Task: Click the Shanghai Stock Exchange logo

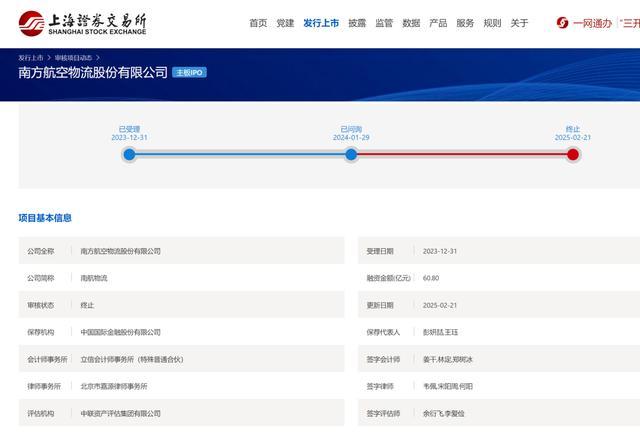Action: point(82,24)
